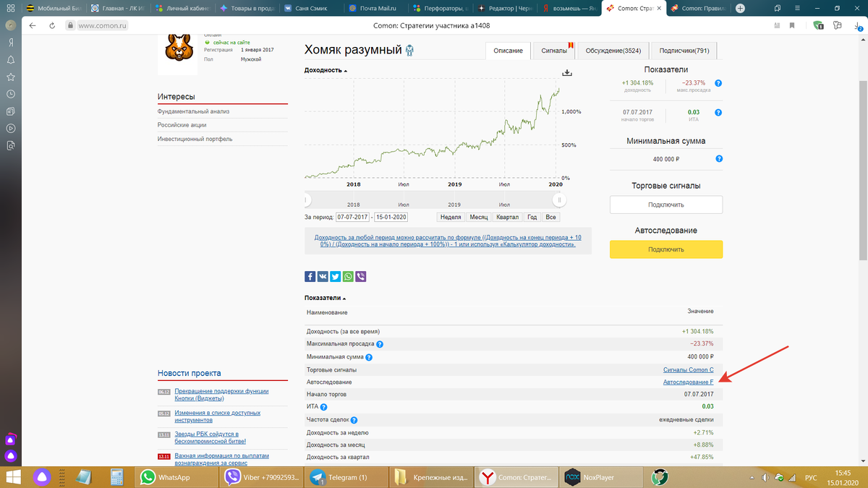Click Подключить under Торговые сигналы

[x=666, y=205]
